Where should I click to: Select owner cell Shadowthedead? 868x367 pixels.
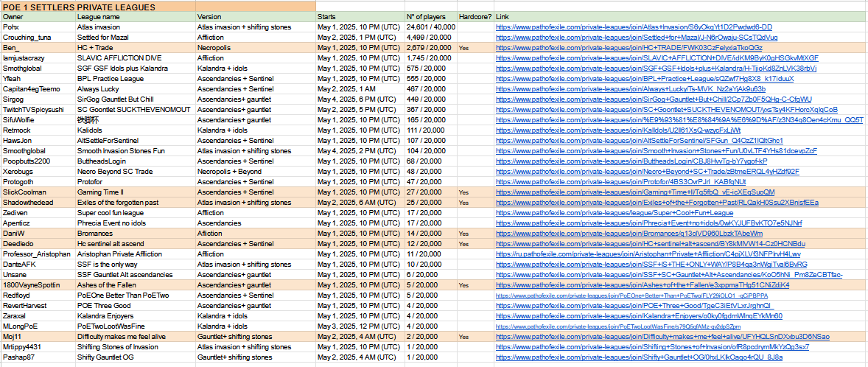click(38, 203)
